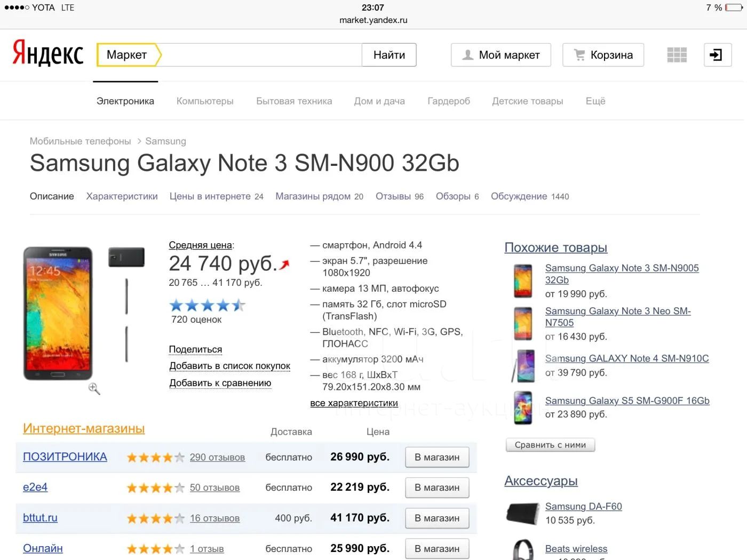
Task: Switch to Характеристики tab
Action: tap(122, 196)
